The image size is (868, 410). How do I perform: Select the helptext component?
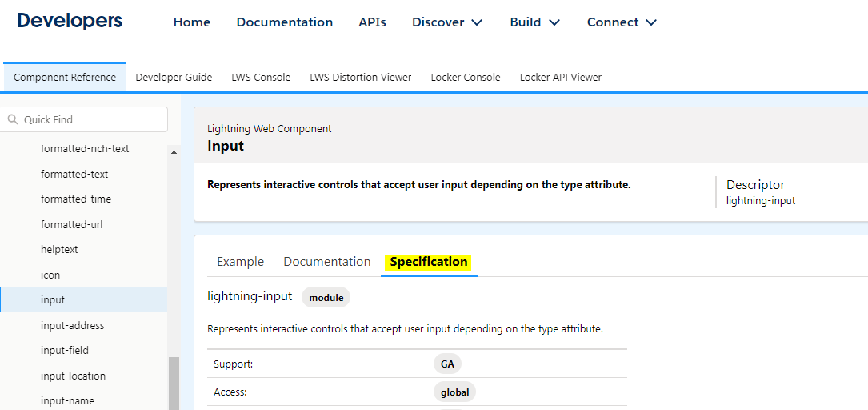[x=59, y=249]
